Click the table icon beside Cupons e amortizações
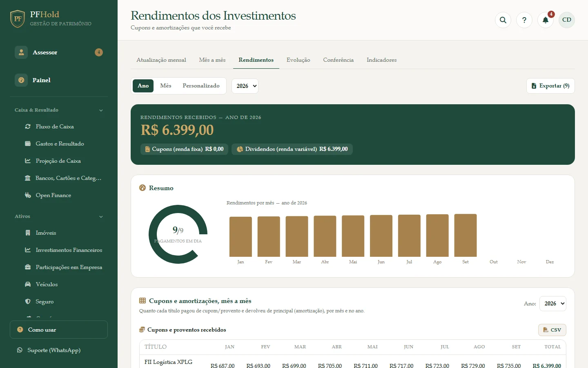588x368 pixels. click(143, 301)
